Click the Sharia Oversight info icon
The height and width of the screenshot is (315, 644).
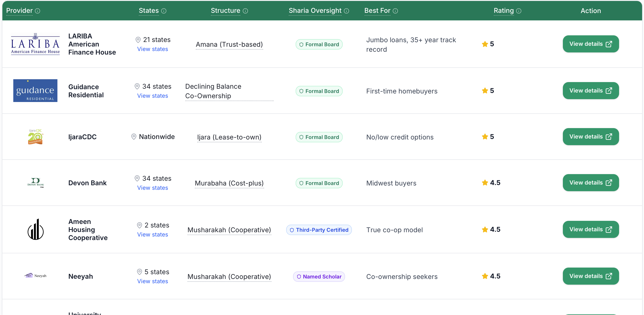347,11
